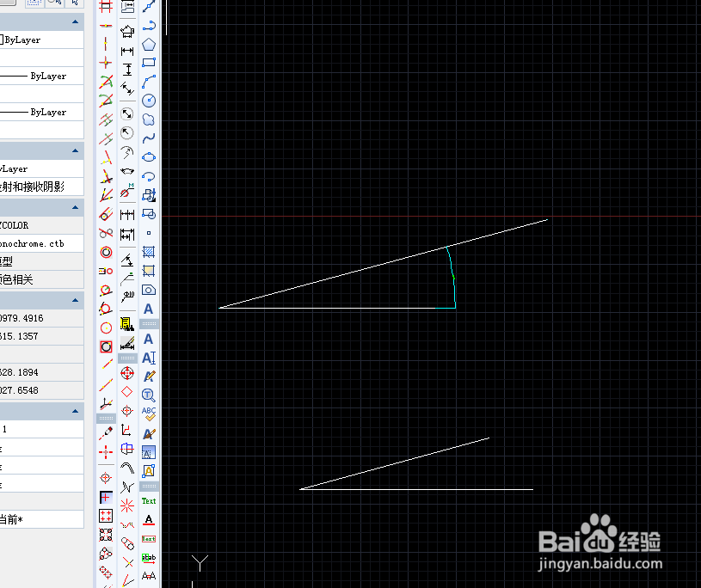The image size is (701, 588).
Task: Click the red boxed Text icon
Action: [x=149, y=539]
